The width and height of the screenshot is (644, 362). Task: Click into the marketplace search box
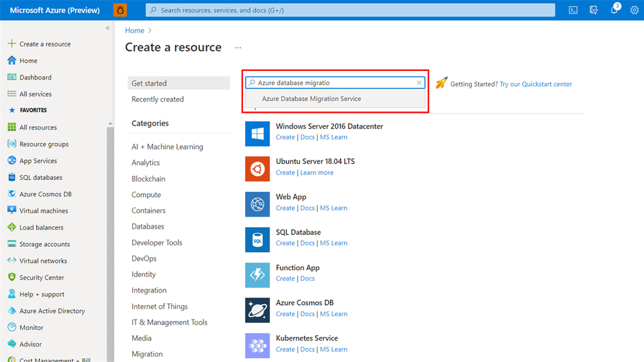pos(335,83)
